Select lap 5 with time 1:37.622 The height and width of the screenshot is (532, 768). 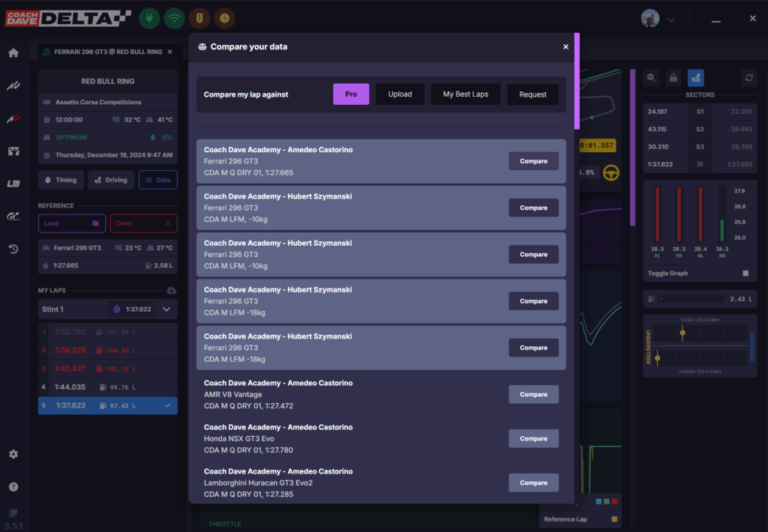[108, 405]
